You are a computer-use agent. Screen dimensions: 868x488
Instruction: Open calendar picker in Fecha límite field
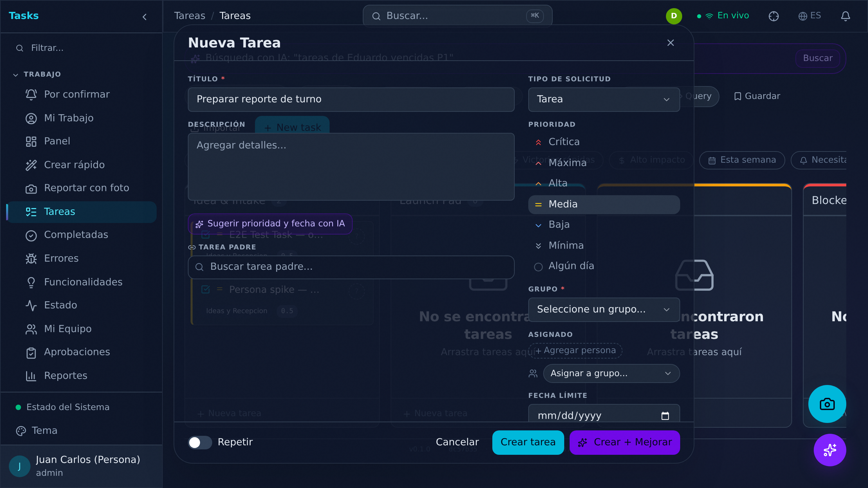665,416
